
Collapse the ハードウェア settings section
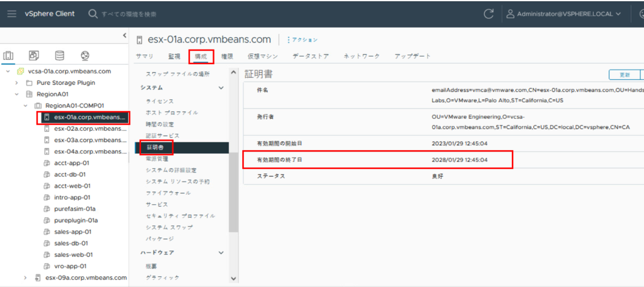(221, 252)
